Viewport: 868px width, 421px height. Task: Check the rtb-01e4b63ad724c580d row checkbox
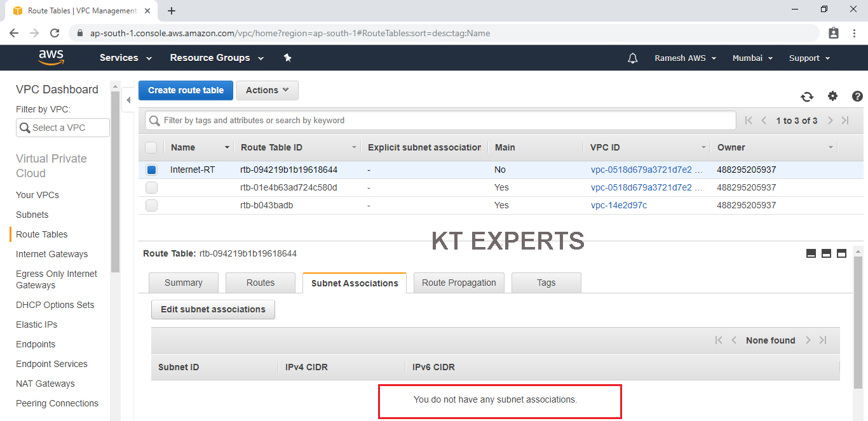151,187
